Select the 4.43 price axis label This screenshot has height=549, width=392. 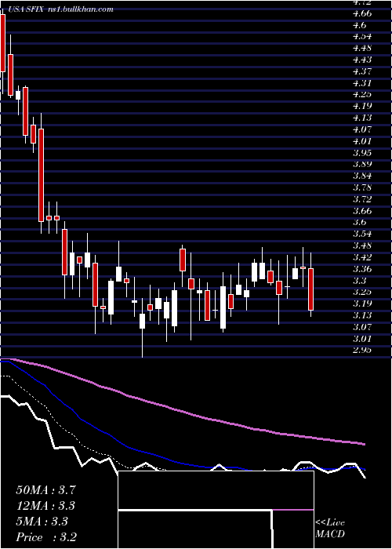[361, 60]
